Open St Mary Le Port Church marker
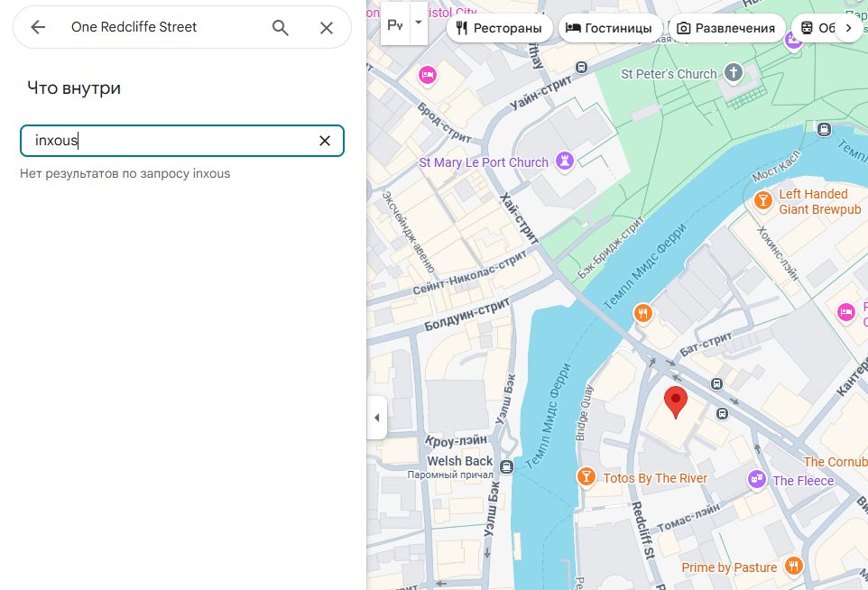 pyautogui.click(x=566, y=162)
